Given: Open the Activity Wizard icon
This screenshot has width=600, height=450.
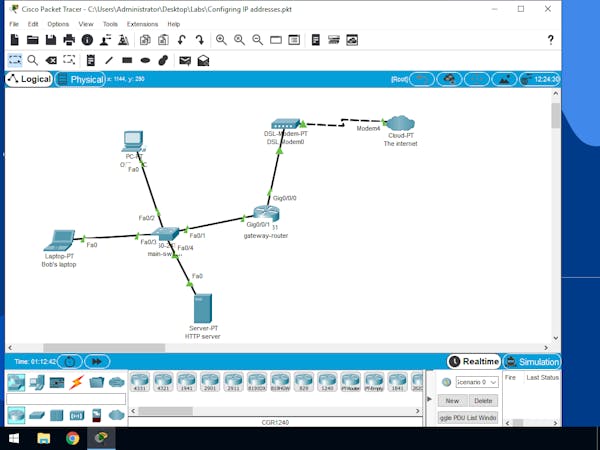Looking at the screenshot, I should click(x=105, y=40).
